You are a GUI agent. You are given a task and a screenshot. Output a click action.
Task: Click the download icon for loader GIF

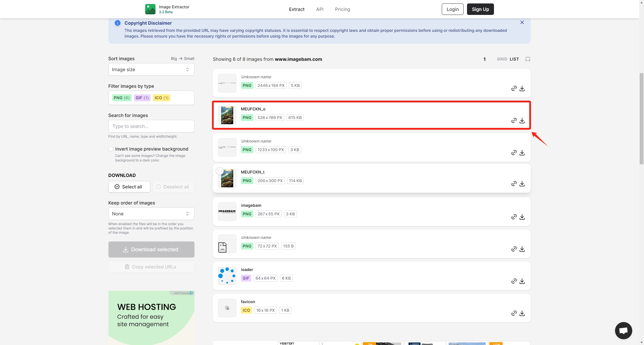pyautogui.click(x=522, y=281)
